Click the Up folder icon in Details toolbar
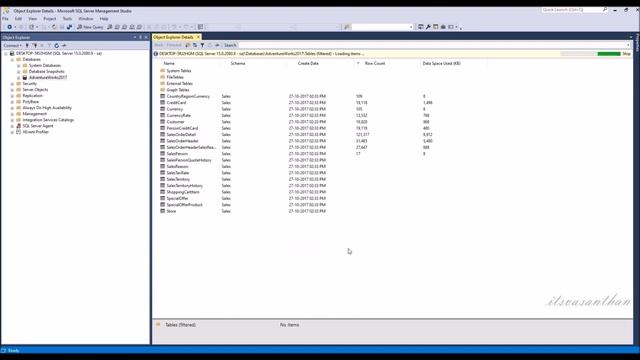 click(x=188, y=45)
